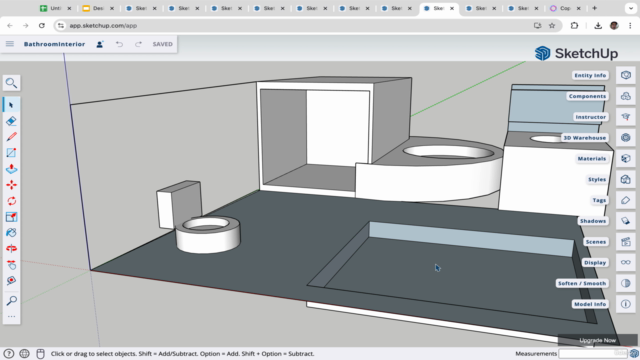Viewport: 640px width, 360px height.
Task: Select the Position Camera tool
Action: pos(11,280)
